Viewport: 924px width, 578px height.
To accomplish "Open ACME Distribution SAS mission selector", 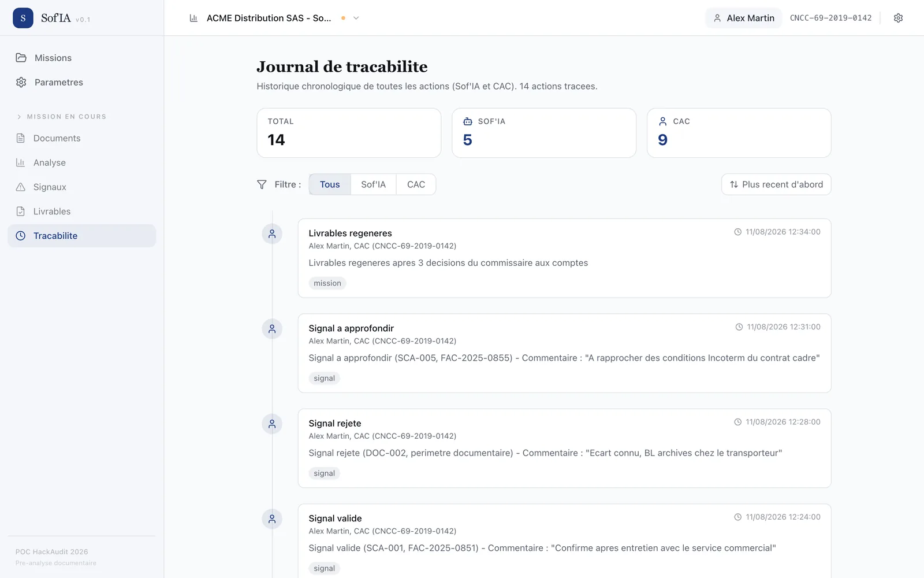I will 274,18.
